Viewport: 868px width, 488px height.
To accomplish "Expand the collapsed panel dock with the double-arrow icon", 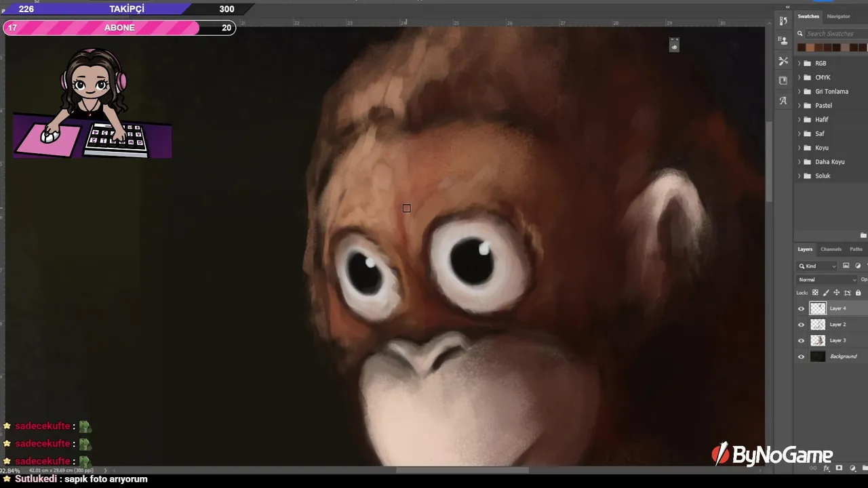I will pos(787,7).
